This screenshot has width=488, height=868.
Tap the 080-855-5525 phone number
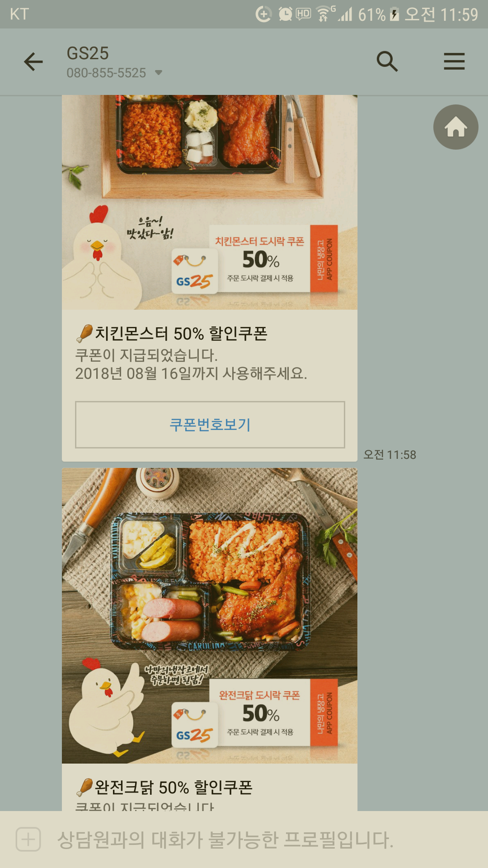106,73
